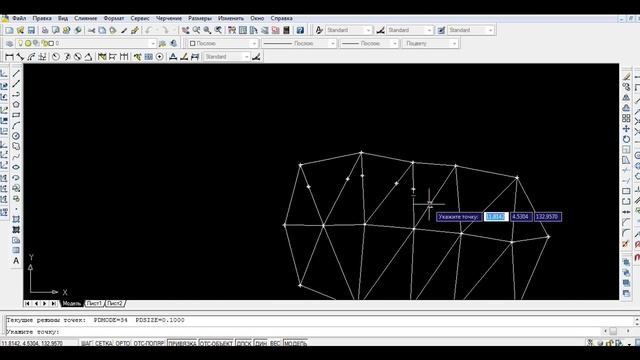640x360 pixels.
Task: Go to the last layout tab arrow
Action: (53, 304)
